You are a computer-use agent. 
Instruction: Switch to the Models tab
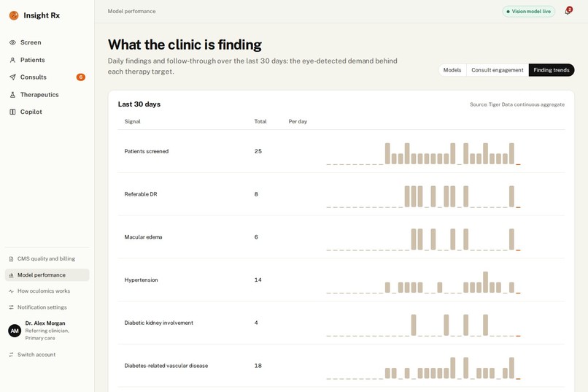coord(452,70)
